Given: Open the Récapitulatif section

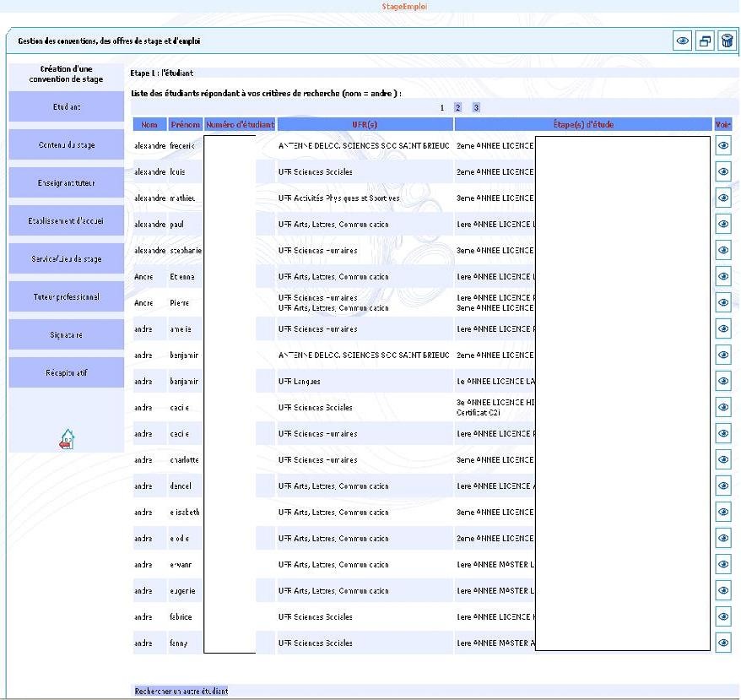Looking at the screenshot, I should click(67, 373).
